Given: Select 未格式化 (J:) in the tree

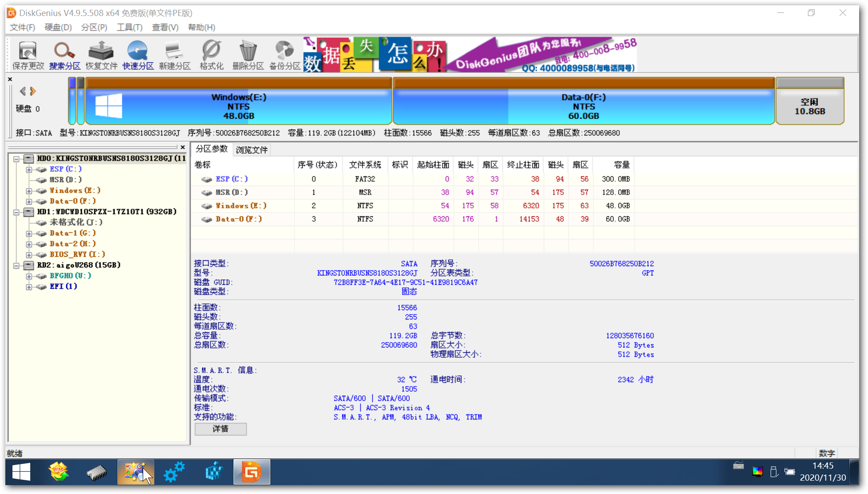Looking at the screenshot, I should [x=76, y=222].
